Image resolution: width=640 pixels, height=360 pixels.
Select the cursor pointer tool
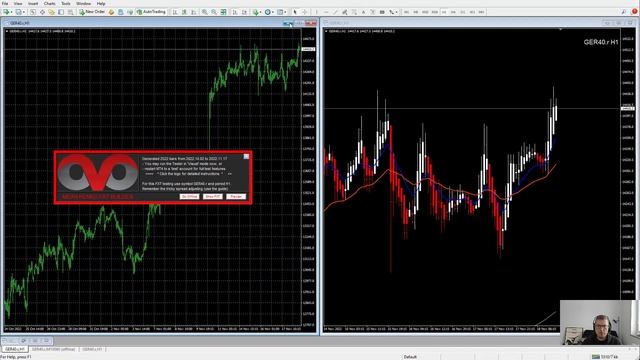pos(295,12)
